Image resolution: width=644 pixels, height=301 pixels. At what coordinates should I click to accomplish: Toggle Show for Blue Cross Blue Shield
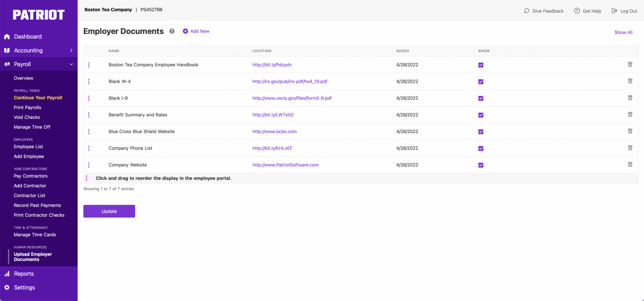(x=481, y=132)
